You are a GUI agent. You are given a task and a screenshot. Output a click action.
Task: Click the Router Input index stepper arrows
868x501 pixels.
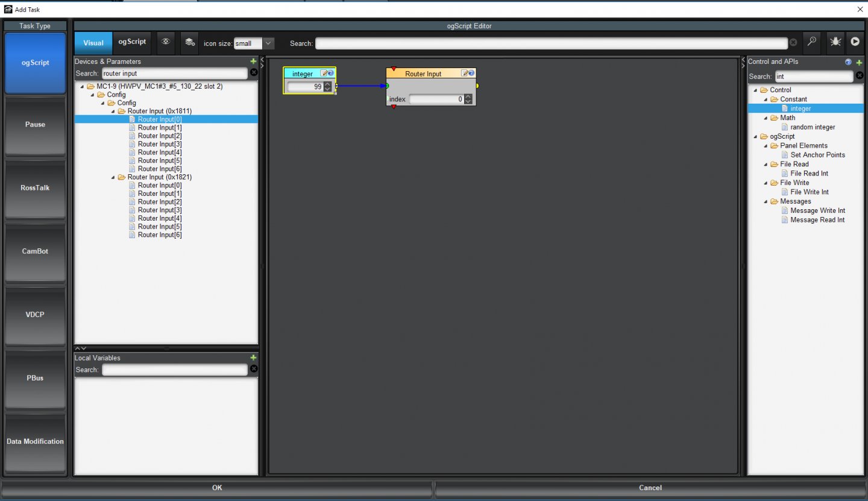(x=468, y=99)
